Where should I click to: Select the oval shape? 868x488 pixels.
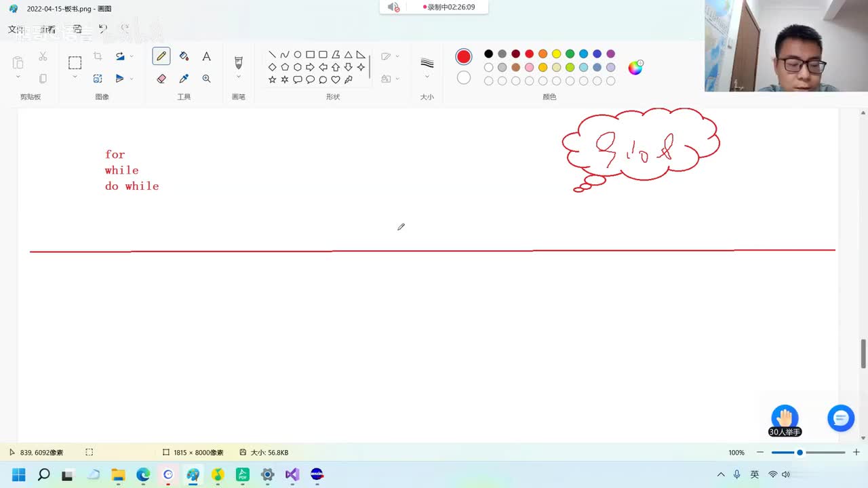click(x=297, y=55)
